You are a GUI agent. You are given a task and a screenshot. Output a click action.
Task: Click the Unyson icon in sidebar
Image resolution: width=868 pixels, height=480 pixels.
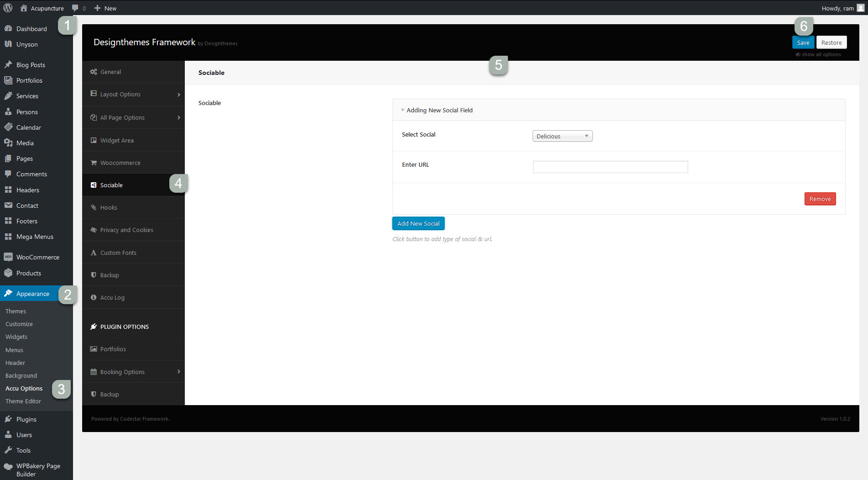click(x=8, y=44)
